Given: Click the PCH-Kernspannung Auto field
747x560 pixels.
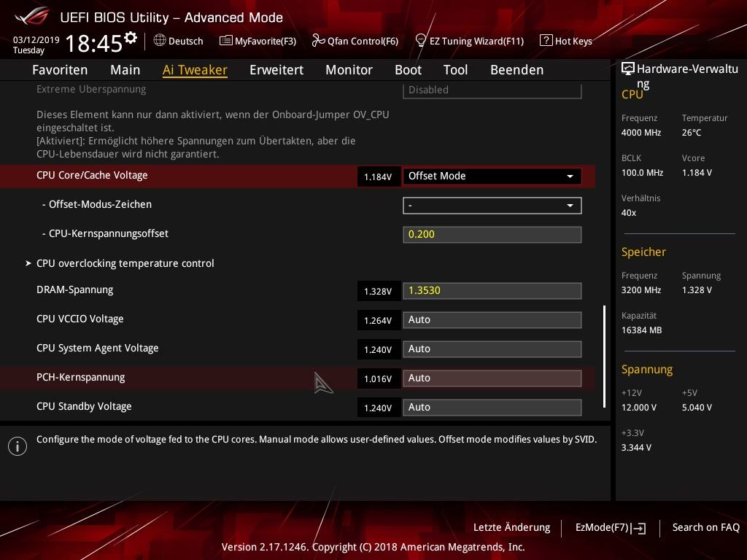Looking at the screenshot, I should (x=492, y=378).
